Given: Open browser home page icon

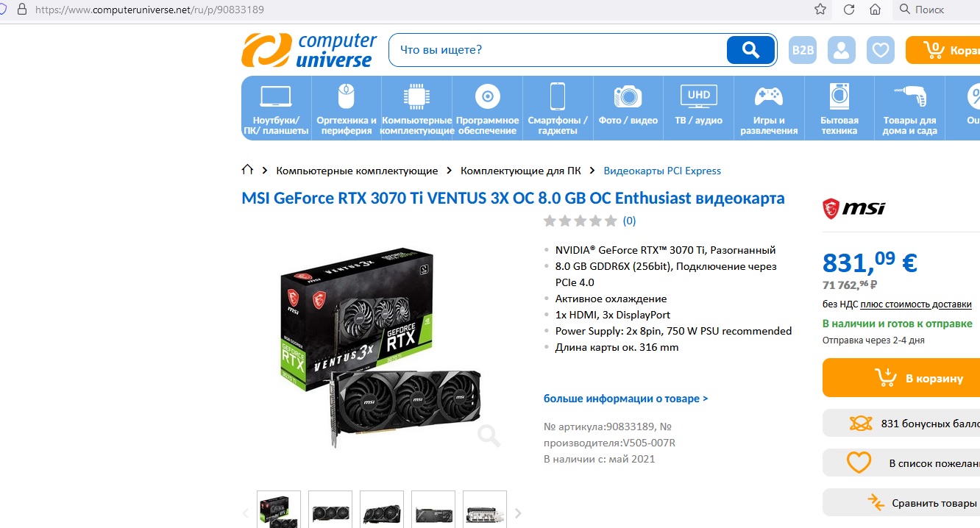Looking at the screenshot, I should pos(875,10).
